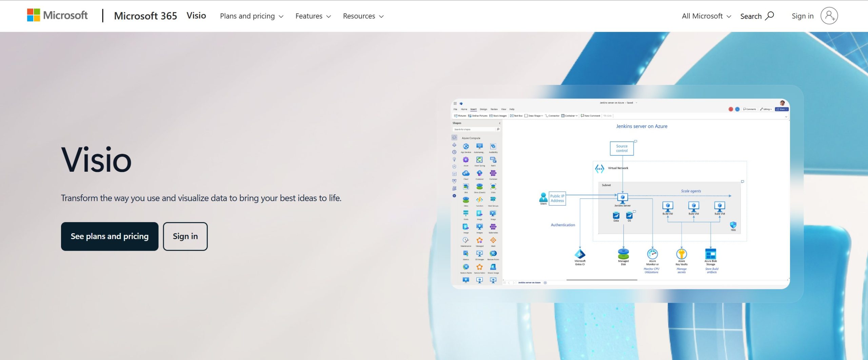The width and height of the screenshot is (868, 360).
Task: Click the Azure Blob Storage diagram icon
Action: point(710,254)
